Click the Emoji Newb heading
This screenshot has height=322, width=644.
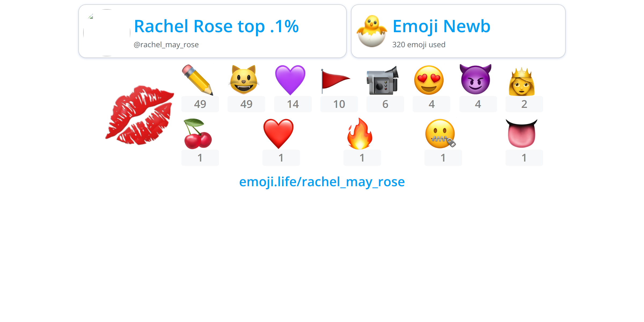point(441,26)
